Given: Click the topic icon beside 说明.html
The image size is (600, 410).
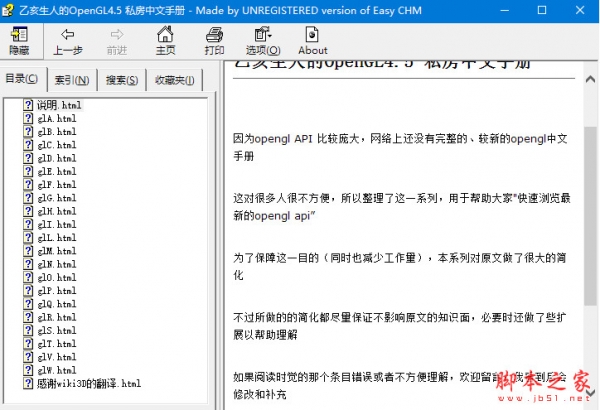Looking at the screenshot, I should point(28,105).
